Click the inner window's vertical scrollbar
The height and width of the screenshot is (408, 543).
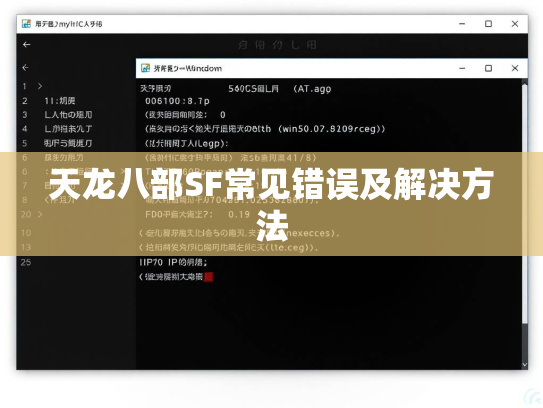(x=525, y=204)
